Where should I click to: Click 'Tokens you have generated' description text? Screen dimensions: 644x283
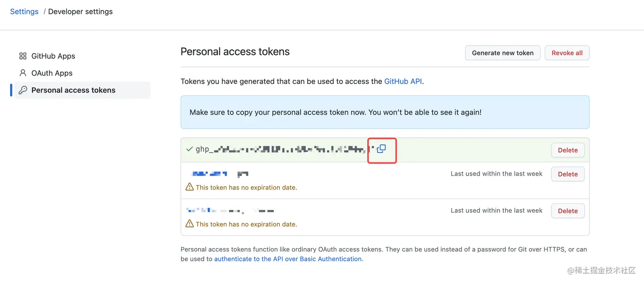pos(302,81)
